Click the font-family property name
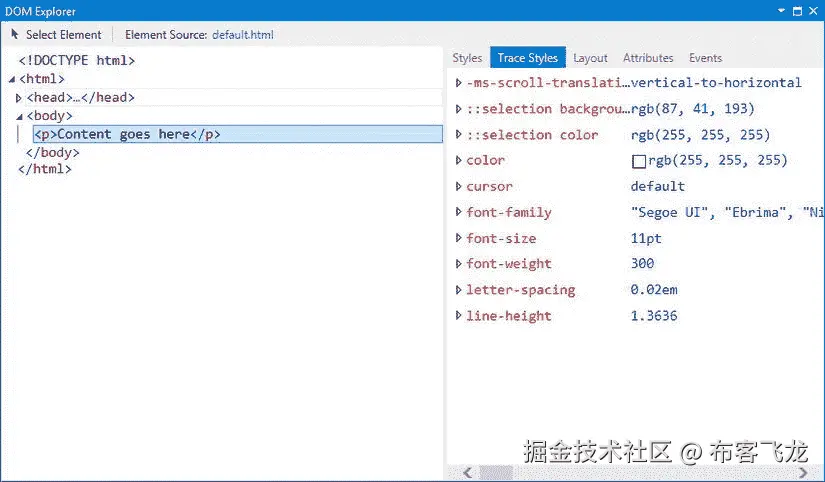 point(509,213)
